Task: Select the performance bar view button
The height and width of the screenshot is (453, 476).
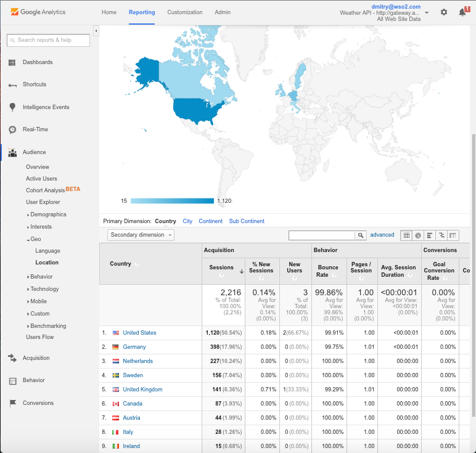Action: (430, 235)
